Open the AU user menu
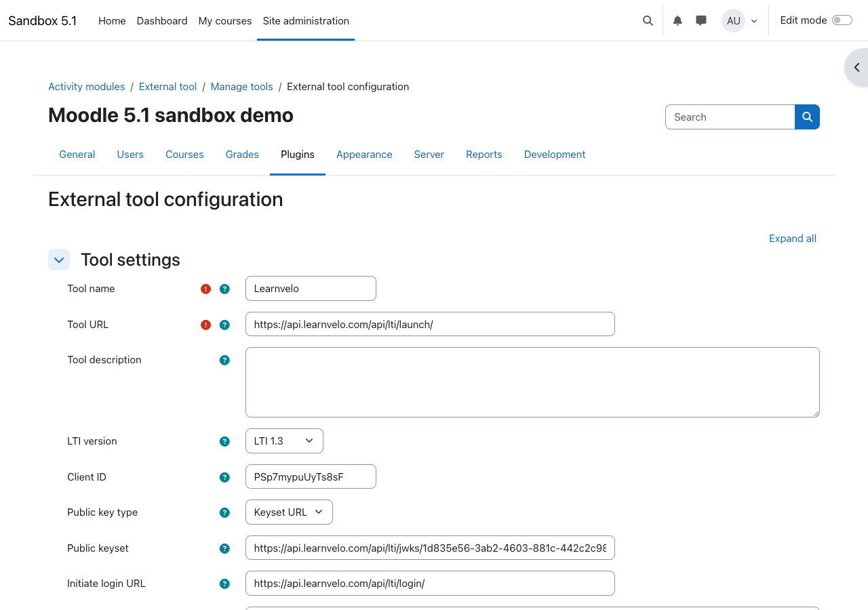 739,20
